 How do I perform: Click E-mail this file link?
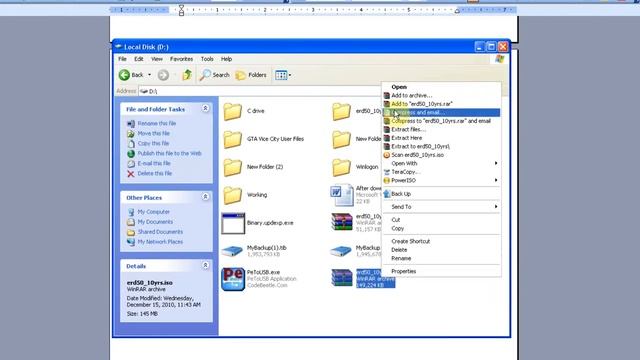154,163
